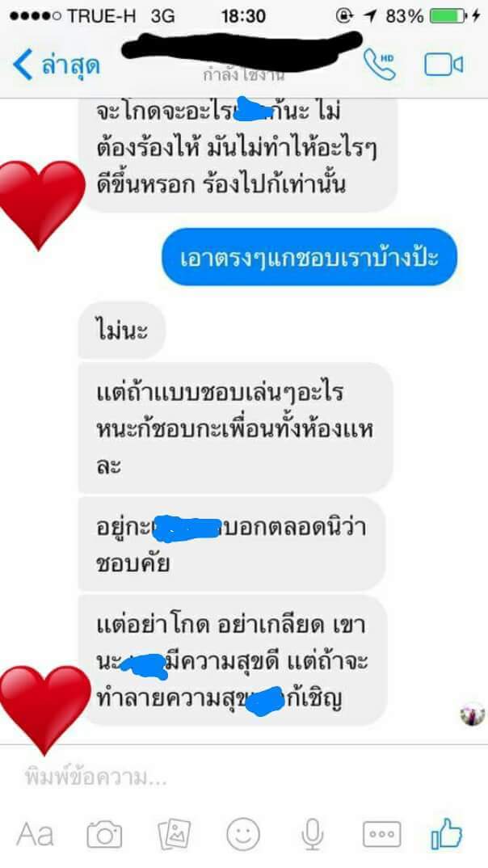
Task: Open contact details from กำลังใช้งาน header
Action: [243, 74]
